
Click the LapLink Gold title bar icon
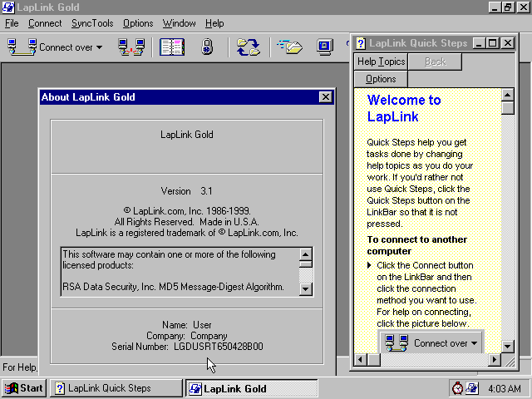(x=8, y=7)
